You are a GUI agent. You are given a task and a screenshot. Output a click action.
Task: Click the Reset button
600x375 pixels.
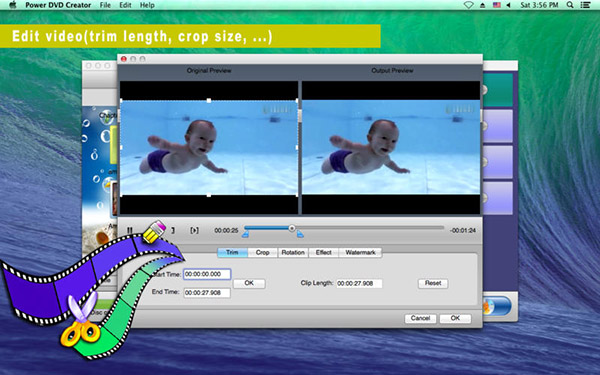pos(433,284)
